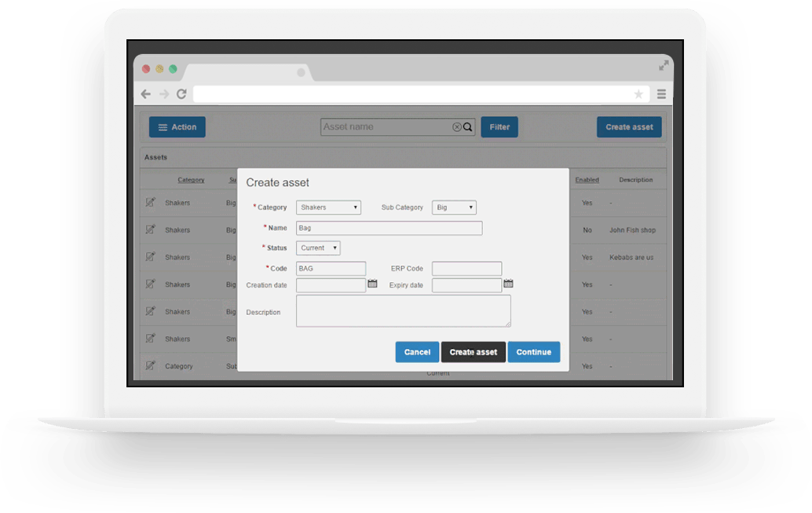Image resolution: width=812 pixels, height=513 pixels.
Task: Click the browser forward arrow
Action: (x=164, y=93)
